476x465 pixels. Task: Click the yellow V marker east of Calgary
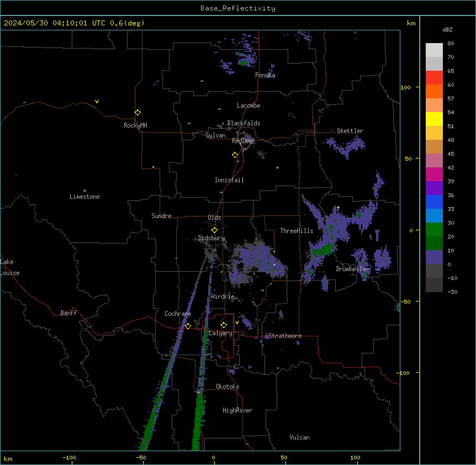[237, 323]
